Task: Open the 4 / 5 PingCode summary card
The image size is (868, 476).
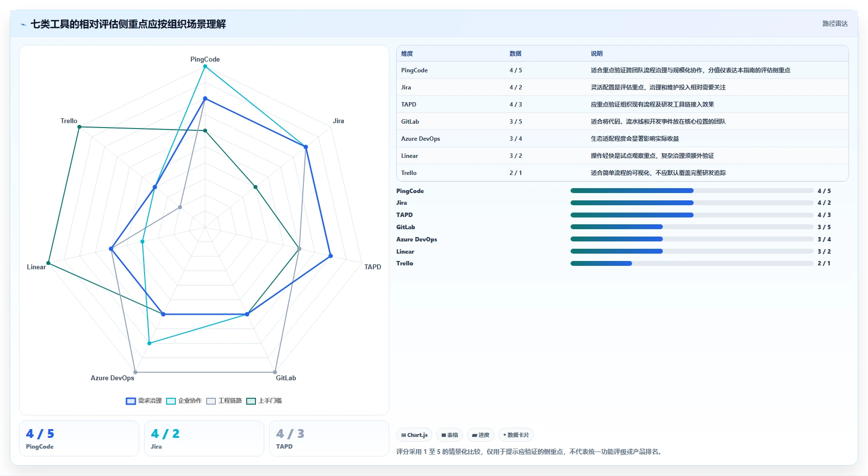Action: 79,438
